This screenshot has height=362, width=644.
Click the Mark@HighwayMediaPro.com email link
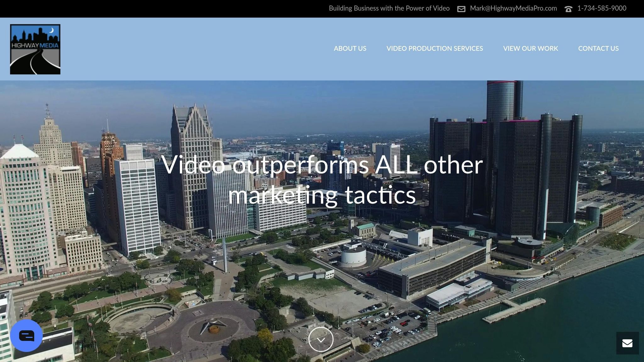tap(513, 8)
